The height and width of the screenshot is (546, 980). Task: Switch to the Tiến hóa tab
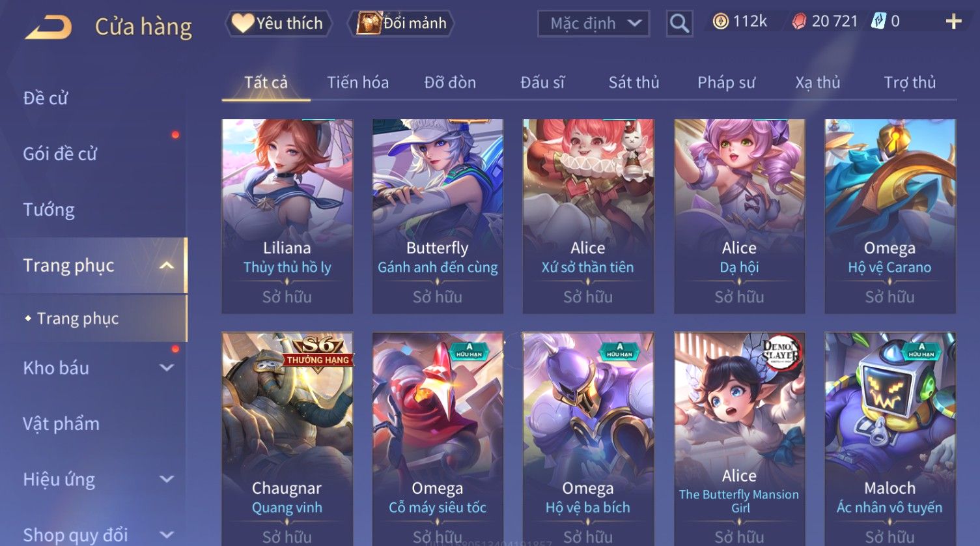pos(357,83)
